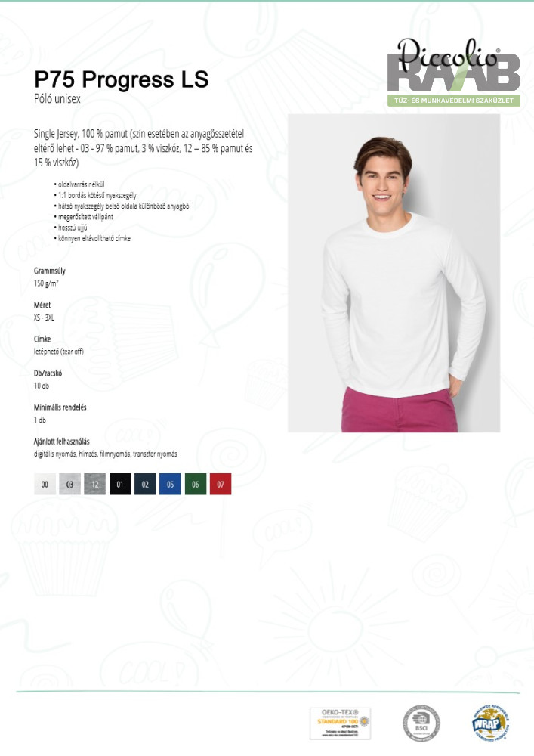534x756 pixels.
Task: Click the P75 Progress LS title
Action: (122, 79)
